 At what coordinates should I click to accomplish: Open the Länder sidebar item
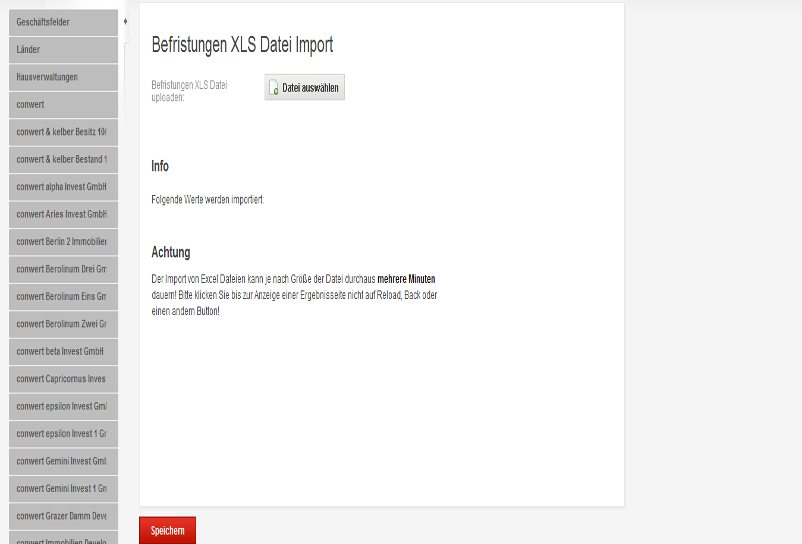pos(63,50)
